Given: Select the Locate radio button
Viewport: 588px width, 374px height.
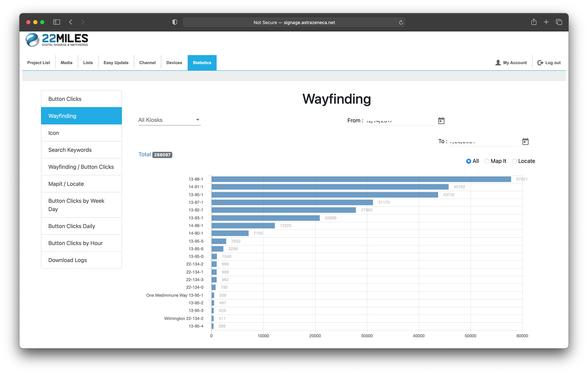Looking at the screenshot, I should pyautogui.click(x=514, y=161).
